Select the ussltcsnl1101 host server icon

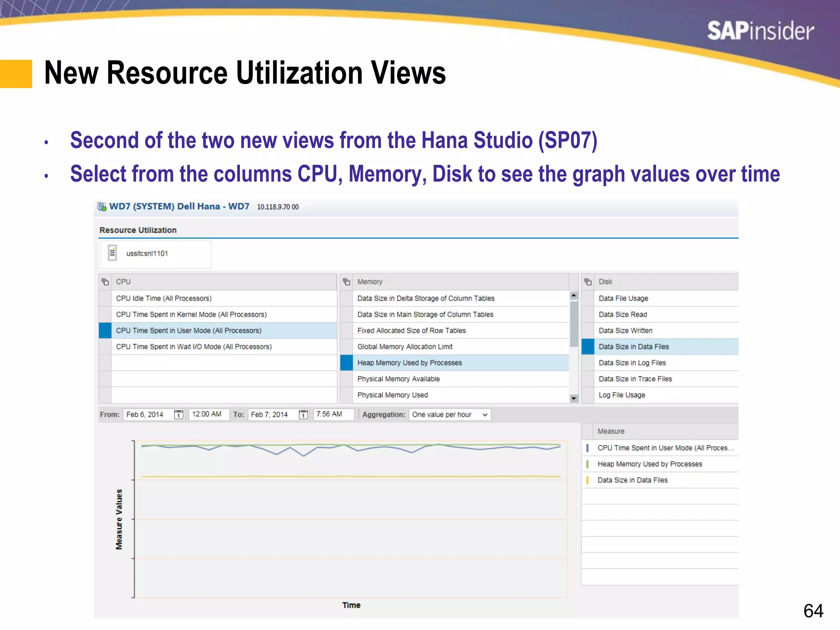click(x=112, y=253)
